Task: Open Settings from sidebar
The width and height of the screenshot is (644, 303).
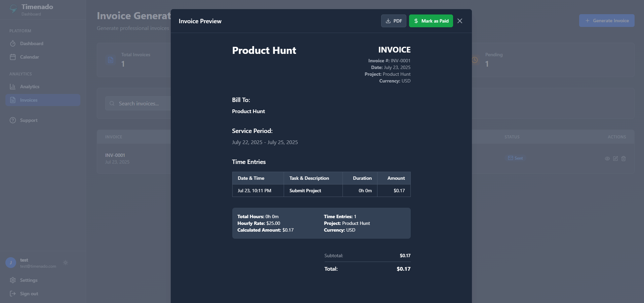Action: point(43,280)
